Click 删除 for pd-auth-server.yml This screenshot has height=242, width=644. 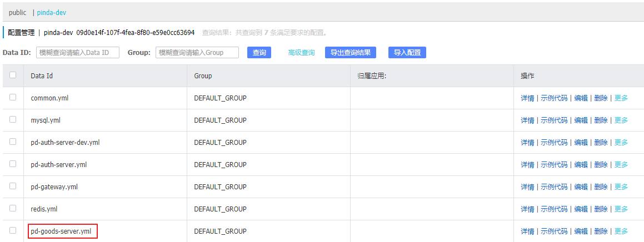pyautogui.click(x=601, y=165)
